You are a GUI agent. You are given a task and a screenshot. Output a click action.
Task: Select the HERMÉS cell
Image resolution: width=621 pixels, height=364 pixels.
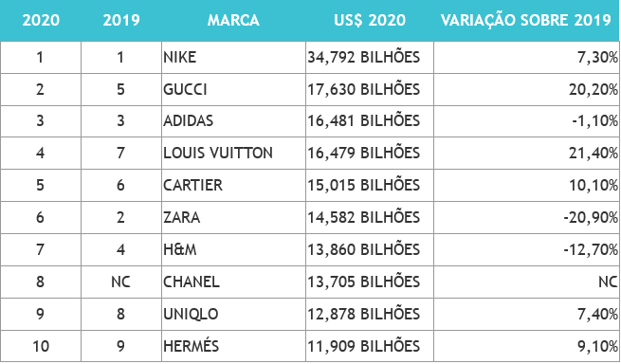[x=233, y=346]
